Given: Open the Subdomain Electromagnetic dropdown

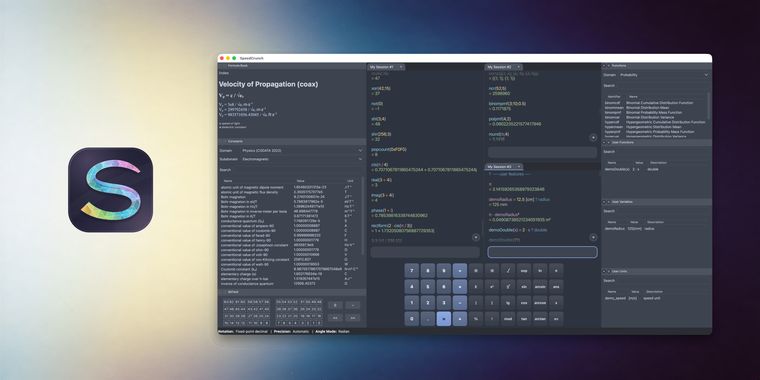Looking at the screenshot, I should 301,159.
